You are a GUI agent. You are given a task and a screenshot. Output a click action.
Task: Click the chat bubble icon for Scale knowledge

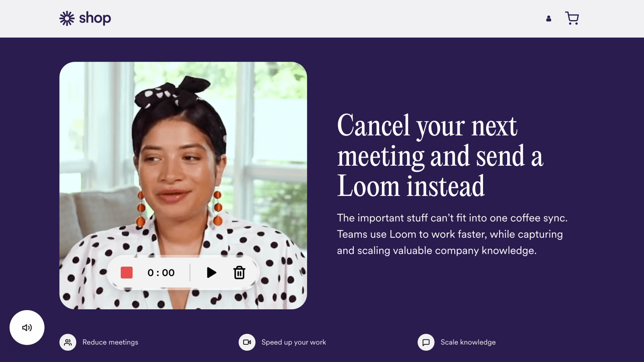click(426, 342)
